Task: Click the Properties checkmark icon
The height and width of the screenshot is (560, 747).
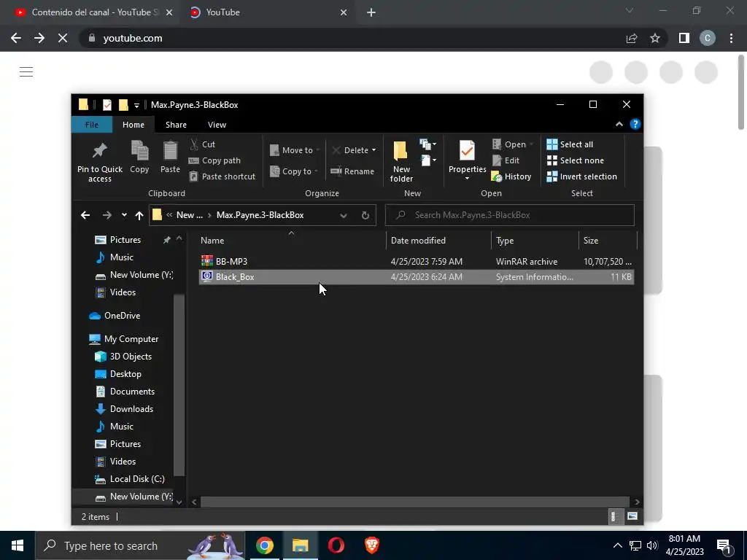Action: point(467,152)
